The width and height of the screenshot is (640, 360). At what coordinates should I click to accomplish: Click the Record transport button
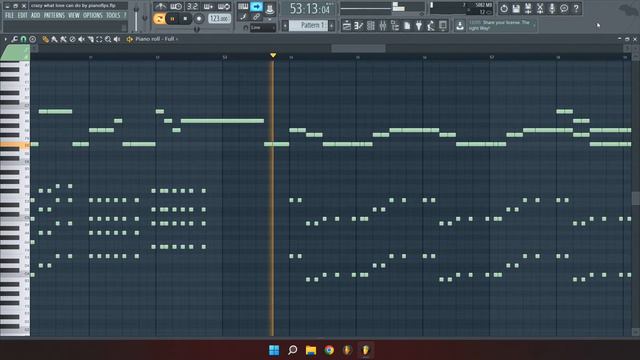(x=199, y=19)
